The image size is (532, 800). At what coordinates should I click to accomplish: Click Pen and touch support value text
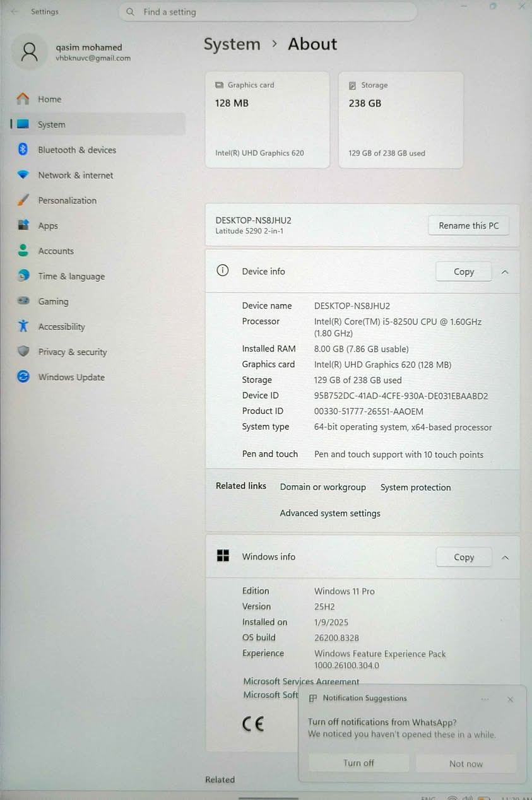398,454
